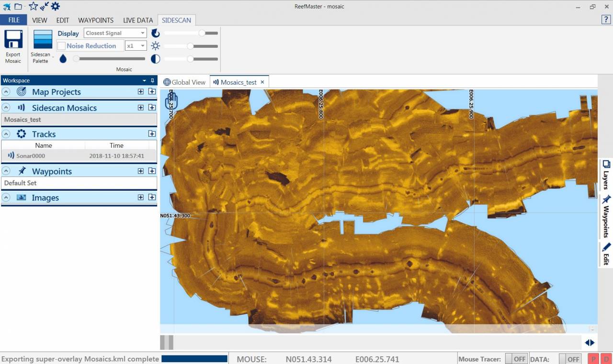Click the brightness slider handle
Image resolution: width=613 pixels, height=364 pixels.
pos(190,46)
